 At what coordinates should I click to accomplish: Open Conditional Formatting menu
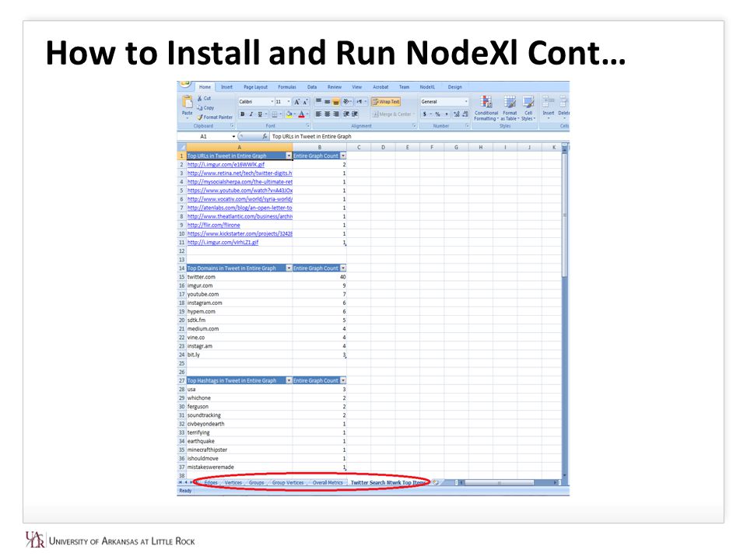[x=486, y=108]
